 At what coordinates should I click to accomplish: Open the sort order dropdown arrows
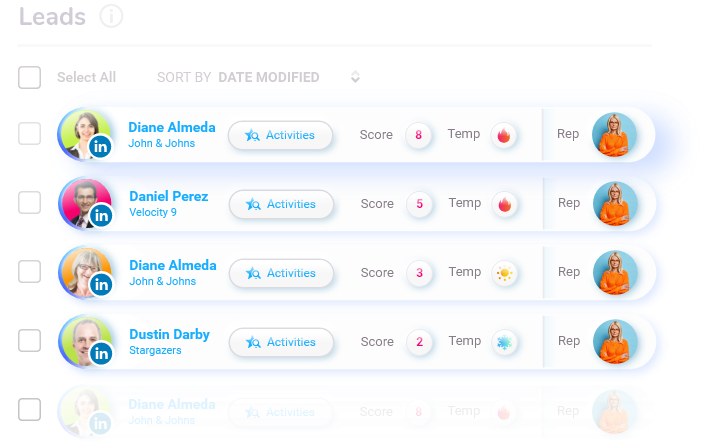click(355, 77)
